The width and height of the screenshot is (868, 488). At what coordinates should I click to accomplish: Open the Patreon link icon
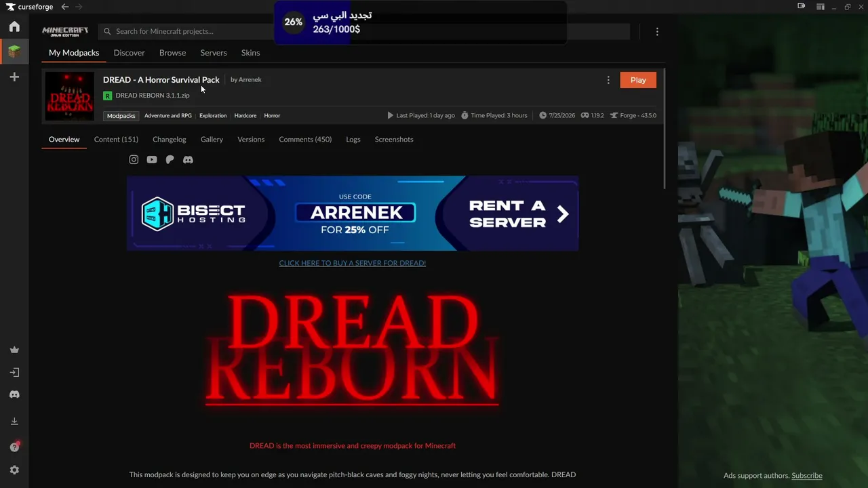[170, 160]
